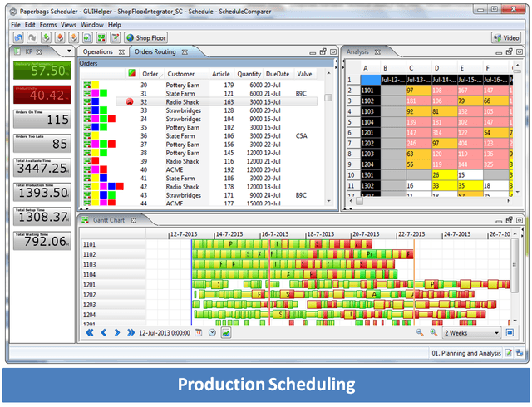Click the Order column sort header
Viewport: 532px width, 407px height.
coord(151,74)
